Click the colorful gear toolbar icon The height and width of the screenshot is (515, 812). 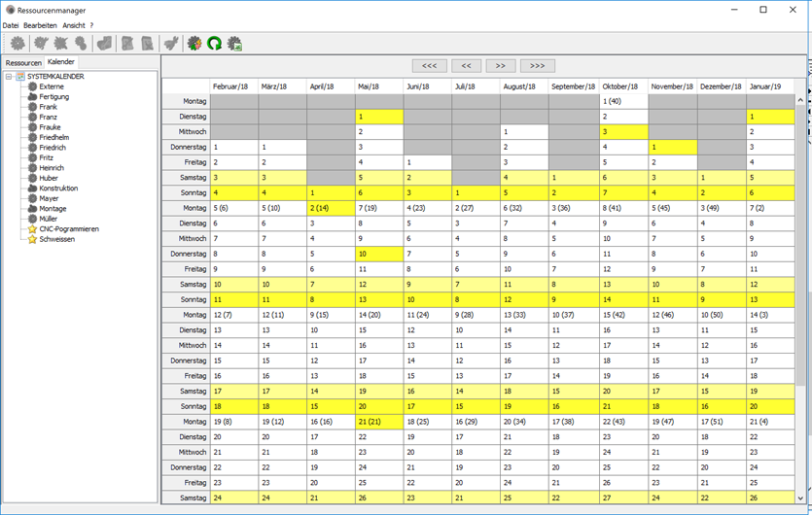coord(194,44)
